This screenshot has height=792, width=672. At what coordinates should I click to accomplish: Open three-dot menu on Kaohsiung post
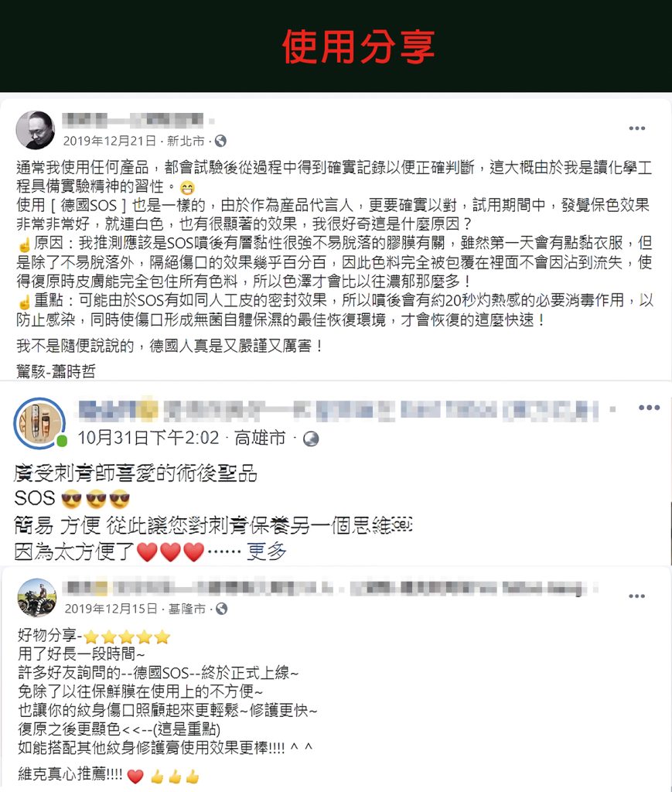tap(649, 408)
